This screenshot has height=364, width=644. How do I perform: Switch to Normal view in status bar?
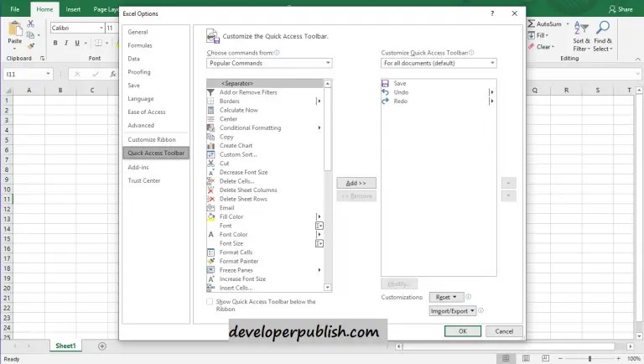click(506, 359)
